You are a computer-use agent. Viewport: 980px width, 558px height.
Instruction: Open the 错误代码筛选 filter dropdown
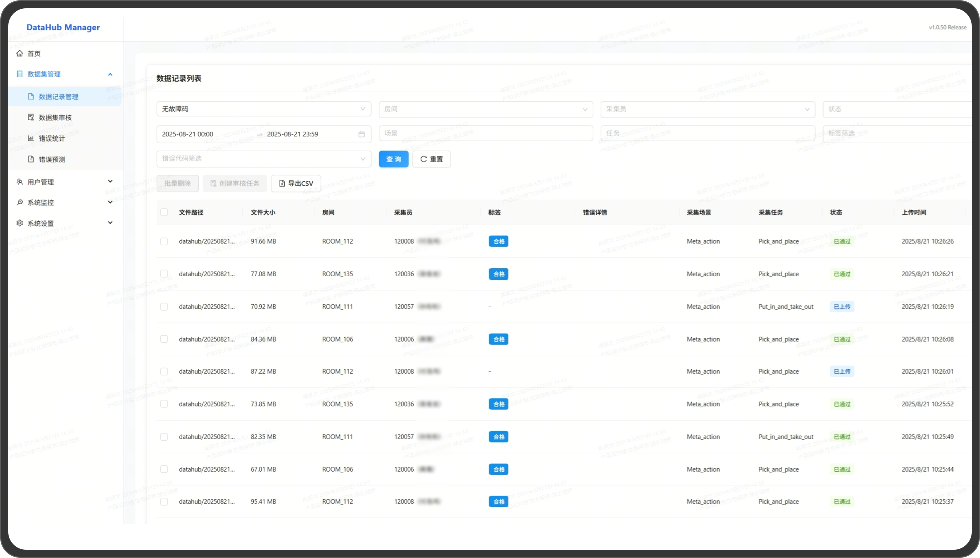point(263,158)
